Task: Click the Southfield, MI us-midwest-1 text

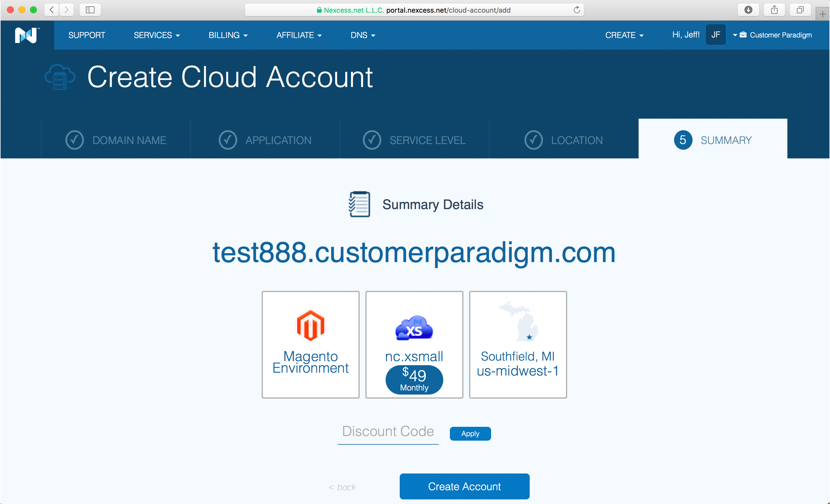Action: pos(518,363)
